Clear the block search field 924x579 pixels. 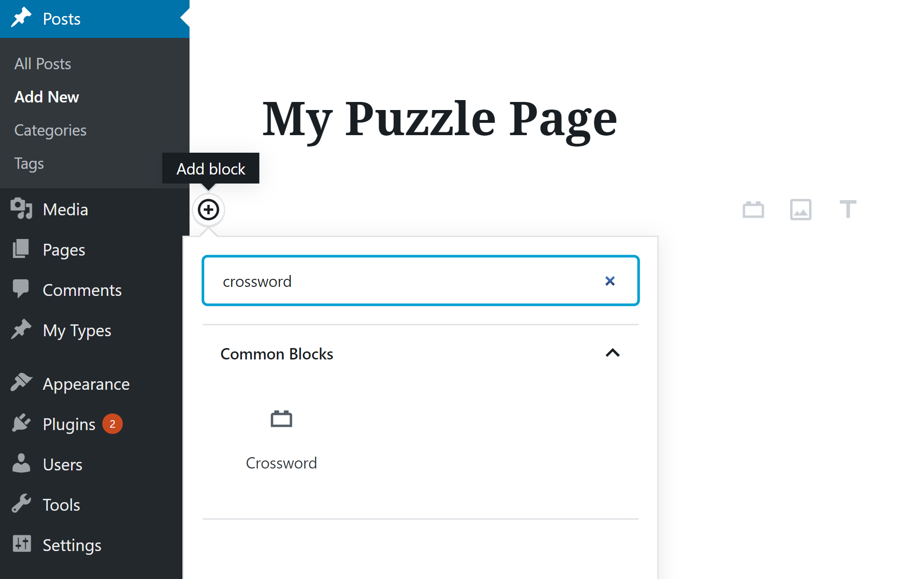(x=610, y=281)
